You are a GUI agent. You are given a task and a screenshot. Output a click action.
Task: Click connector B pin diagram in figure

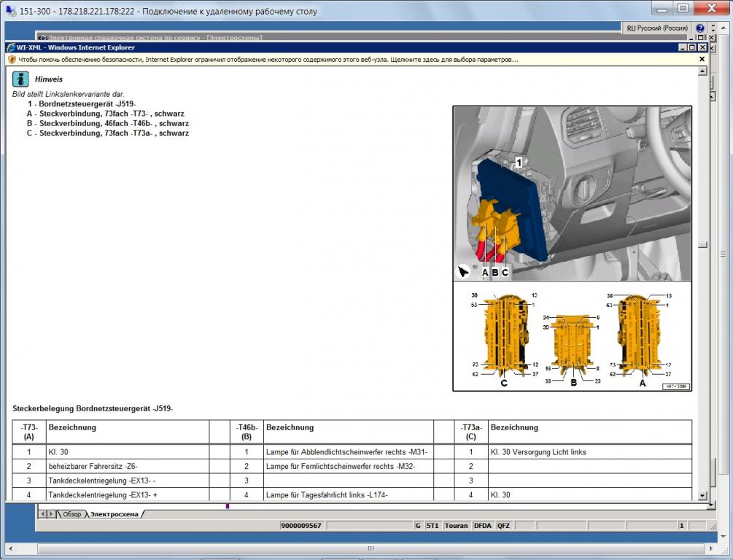tap(573, 350)
